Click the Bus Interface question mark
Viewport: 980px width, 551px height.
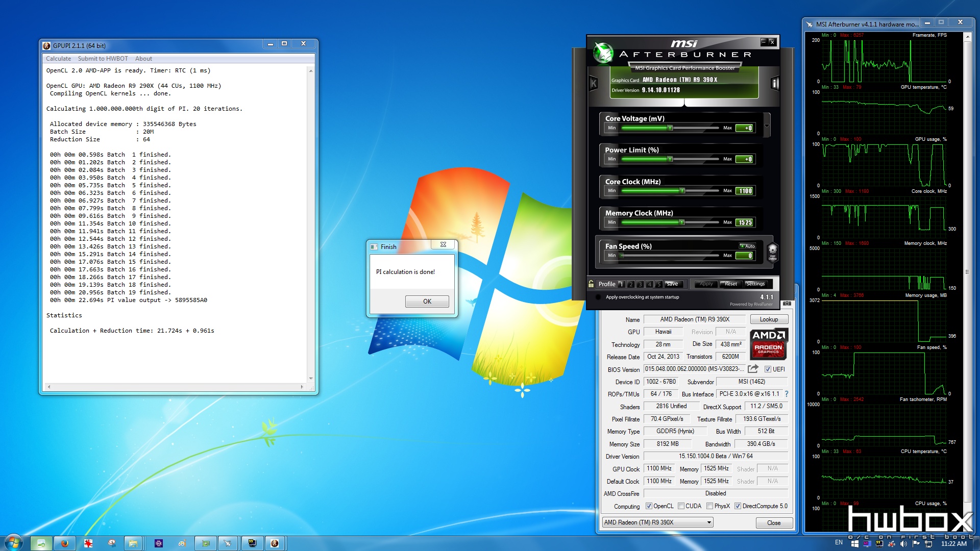coord(787,394)
